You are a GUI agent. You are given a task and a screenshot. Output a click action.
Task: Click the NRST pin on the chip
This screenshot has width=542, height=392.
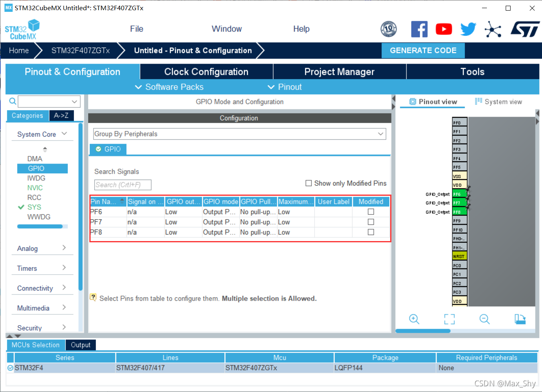pyautogui.click(x=459, y=256)
